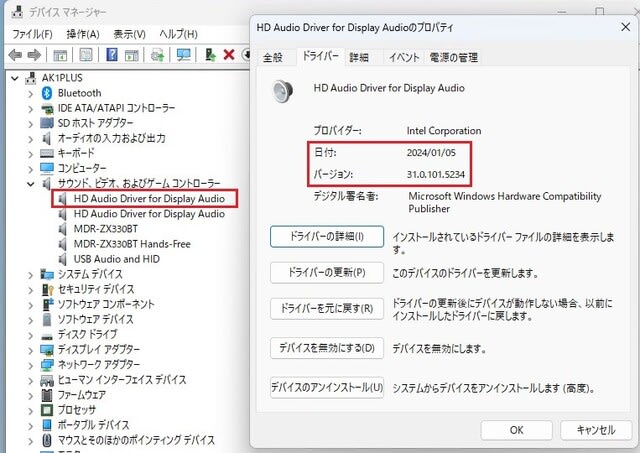Click the IDE ATA/ATAPI controller icon

tap(47, 109)
